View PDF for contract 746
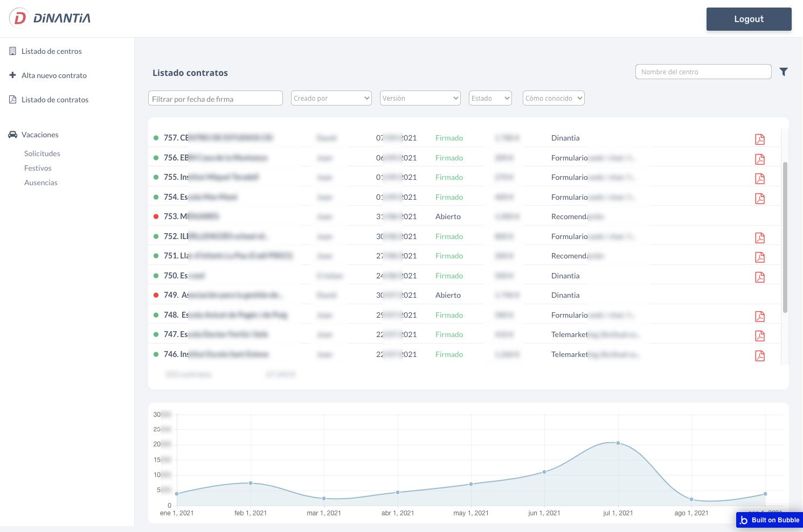 pos(759,356)
